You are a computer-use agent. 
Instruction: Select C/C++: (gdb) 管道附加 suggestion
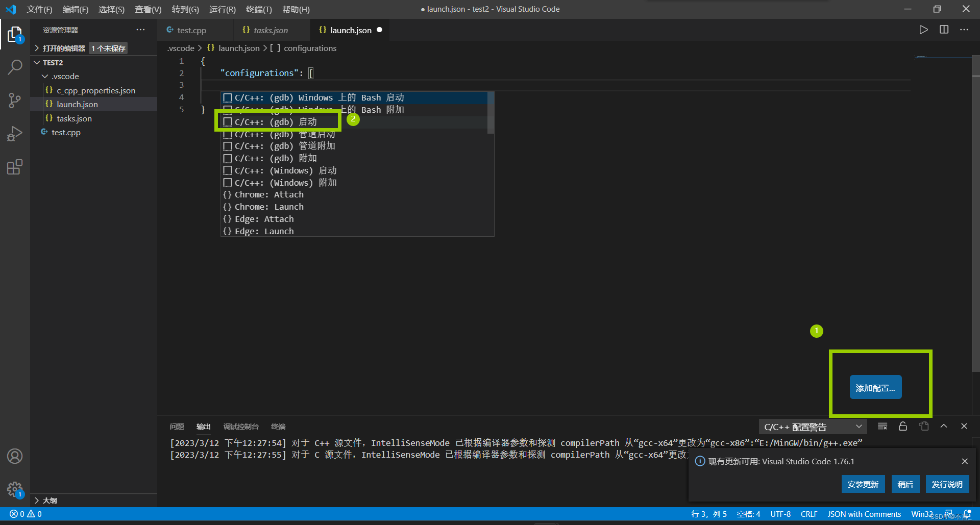(355, 146)
